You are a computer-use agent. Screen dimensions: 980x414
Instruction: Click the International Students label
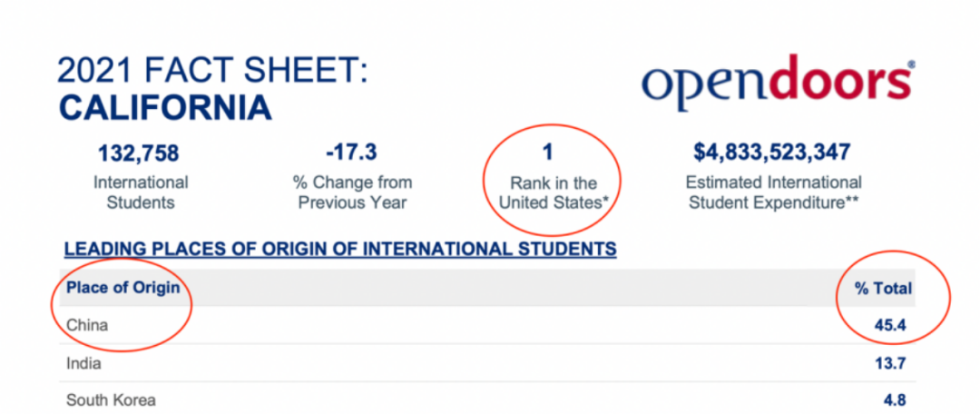(x=141, y=192)
